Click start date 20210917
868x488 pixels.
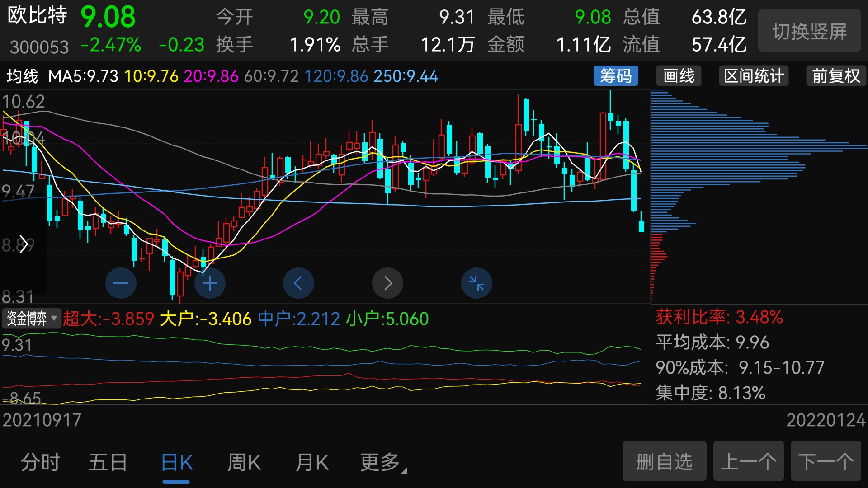[42, 420]
